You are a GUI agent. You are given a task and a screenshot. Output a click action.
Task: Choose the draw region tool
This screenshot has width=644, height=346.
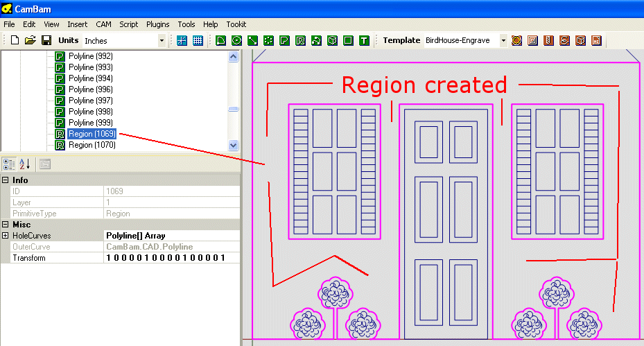tap(300, 40)
